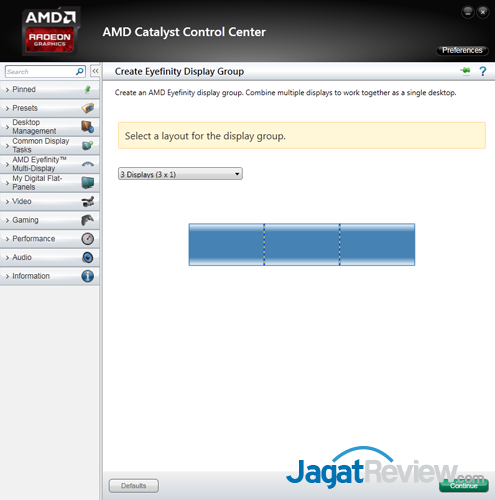The height and width of the screenshot is (500, 495).
Task: Expand the Performance section chevron
Action: click(7, 239)
